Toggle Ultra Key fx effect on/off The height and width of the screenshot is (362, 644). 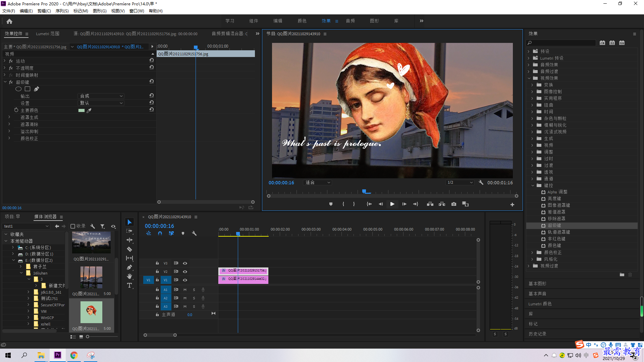(11, 82)
